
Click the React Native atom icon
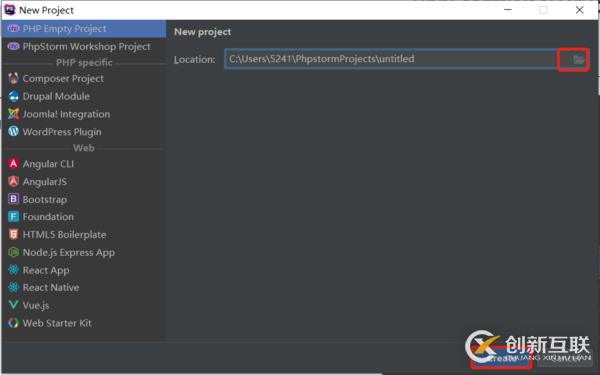click(13, 287)
